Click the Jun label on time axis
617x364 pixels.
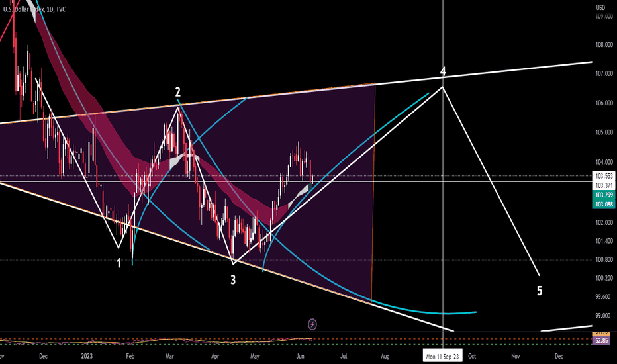(x=301, y=356)
